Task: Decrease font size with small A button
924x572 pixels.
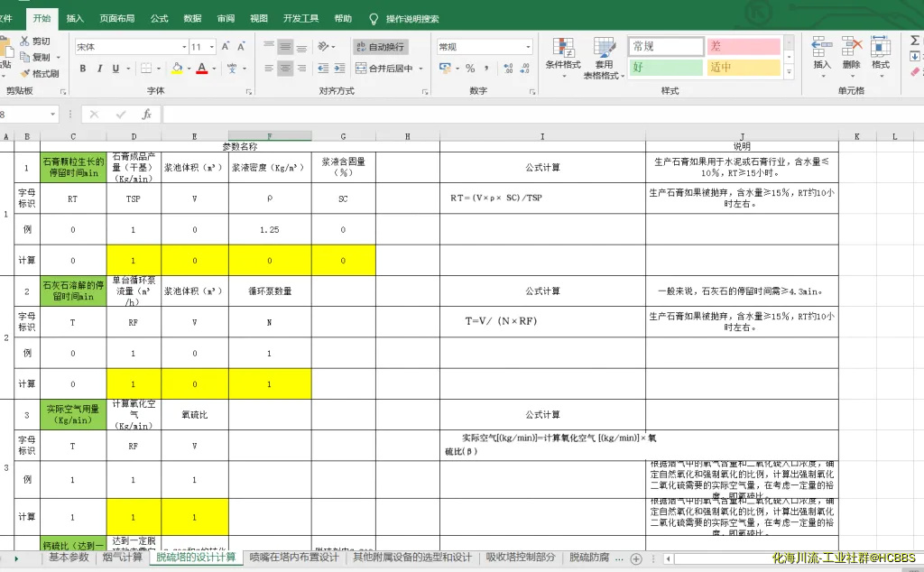Action: [x=241, y=47]
